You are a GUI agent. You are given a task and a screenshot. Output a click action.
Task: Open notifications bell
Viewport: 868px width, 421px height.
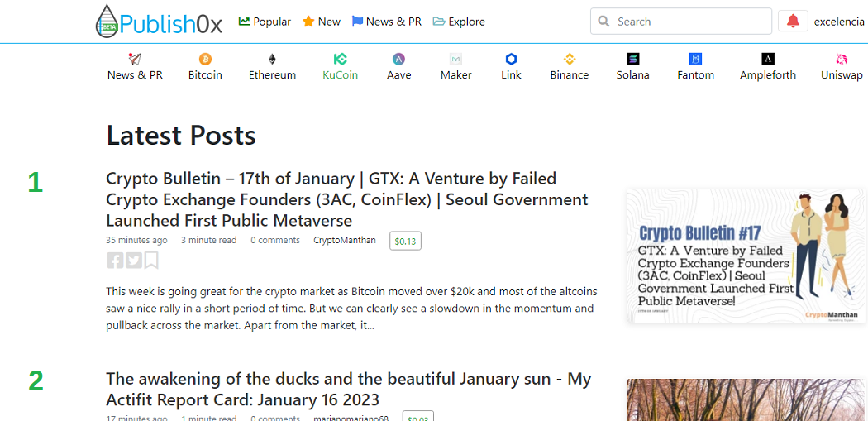pos(793,21)
